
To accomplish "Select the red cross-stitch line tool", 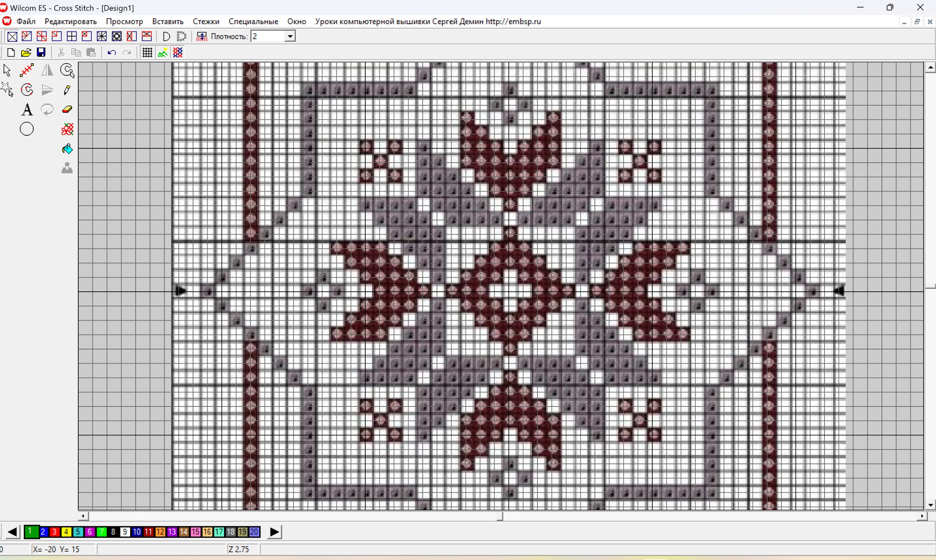I will 27,70.
